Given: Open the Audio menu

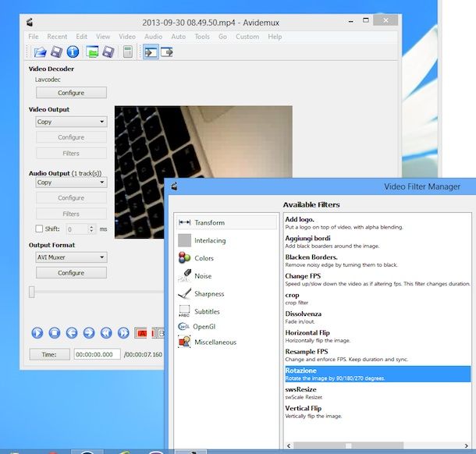Looking at the screenshot, I should 153,37.
